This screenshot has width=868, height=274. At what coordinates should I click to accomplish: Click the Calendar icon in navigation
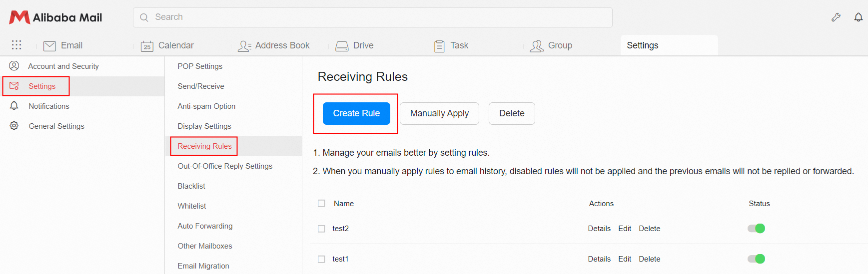[x=147, y=46]
